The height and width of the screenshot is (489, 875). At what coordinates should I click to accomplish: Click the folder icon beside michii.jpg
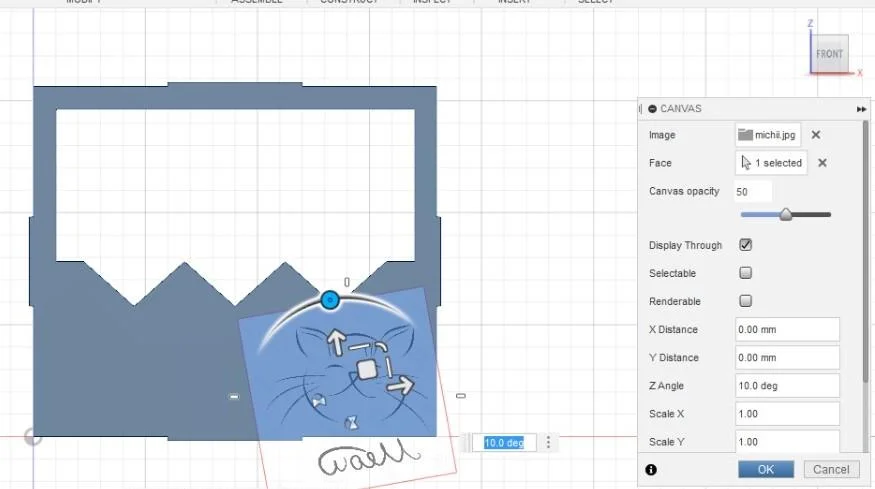(x=745, y=135)
